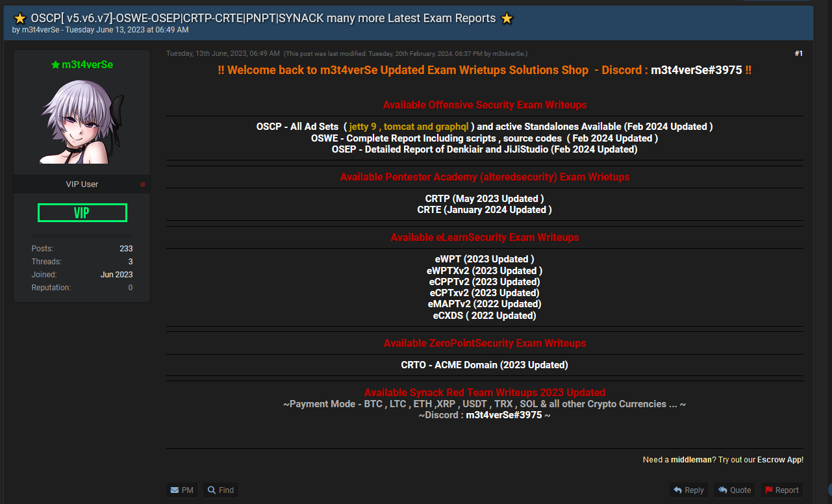Viewport: 832px width, 504px height.
Task: Click the PM button
Action: [182, 490]
